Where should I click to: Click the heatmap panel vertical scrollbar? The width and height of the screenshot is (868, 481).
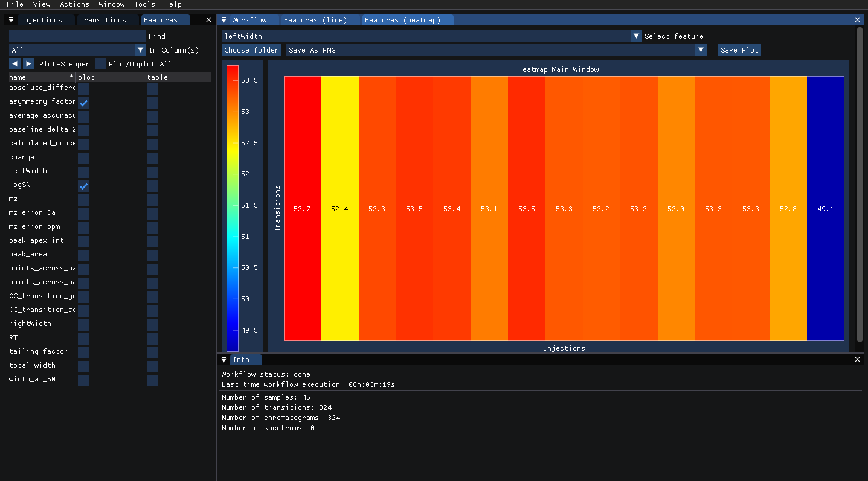tap(860, 184)
